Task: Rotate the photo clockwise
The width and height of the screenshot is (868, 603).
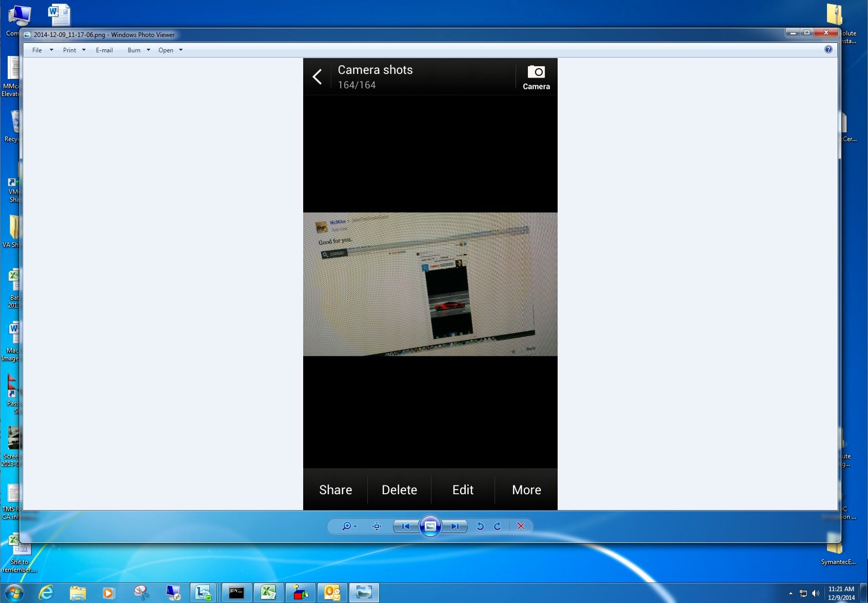Action: click(498, 526)
